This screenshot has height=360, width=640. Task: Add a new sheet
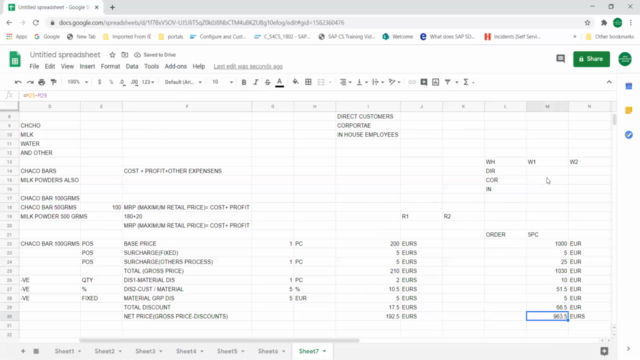[x=23, y=351]
